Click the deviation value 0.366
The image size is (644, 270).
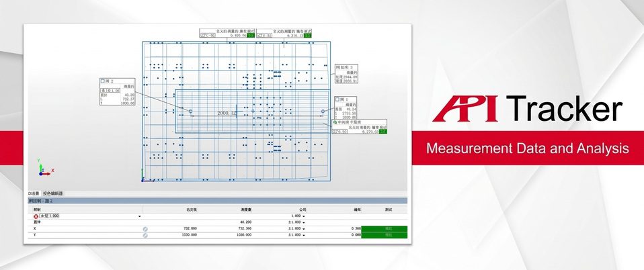click(x=356, y=229)
